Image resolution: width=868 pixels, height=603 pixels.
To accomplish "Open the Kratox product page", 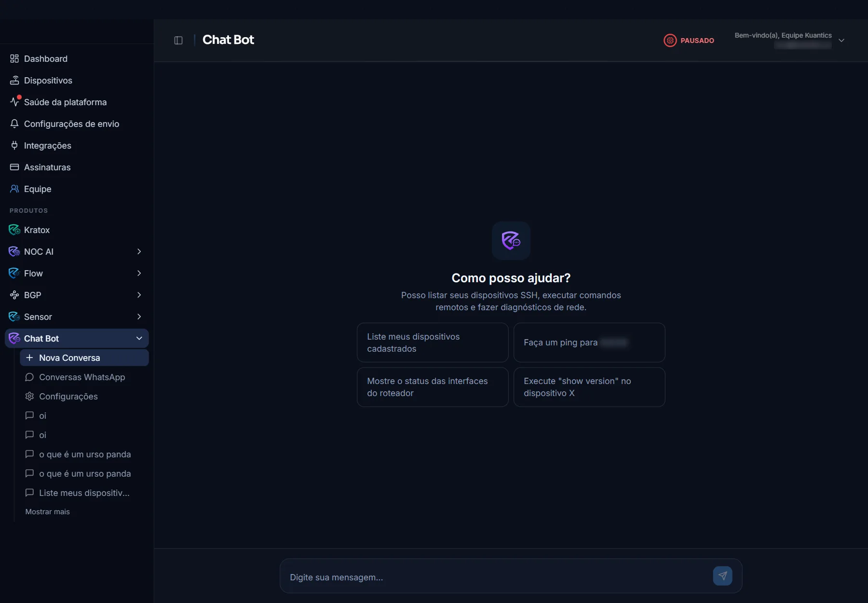I will [x=77, y=230].
